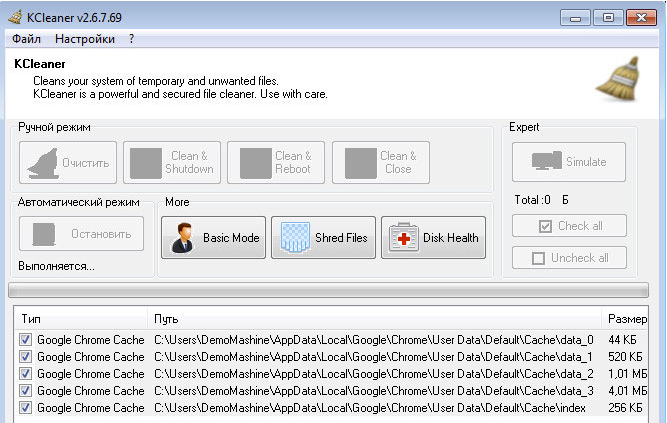Open the ? help menu
Screen dimensions: 667x423
click(131, 39)
